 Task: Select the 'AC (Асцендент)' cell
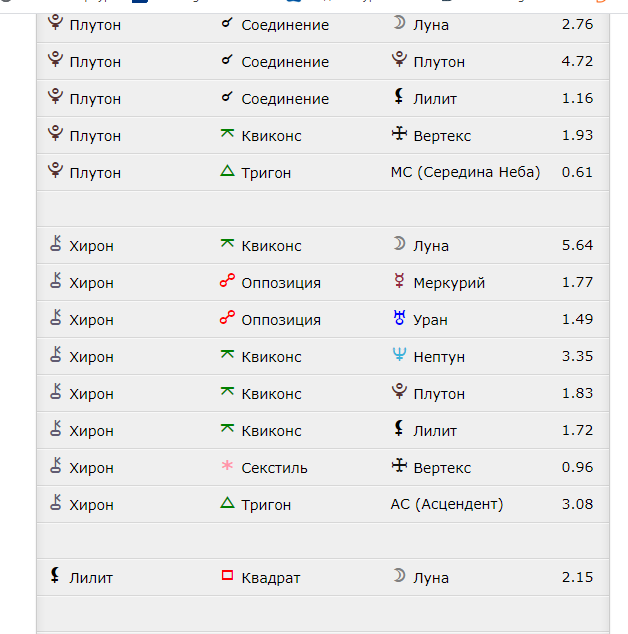tap(447, 504)
